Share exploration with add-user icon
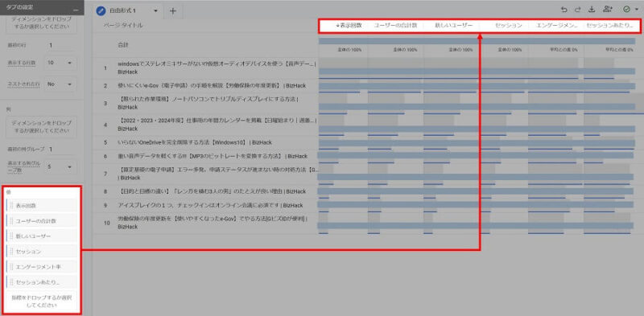This screenshot has width=644, height=316. pos(608,10)
